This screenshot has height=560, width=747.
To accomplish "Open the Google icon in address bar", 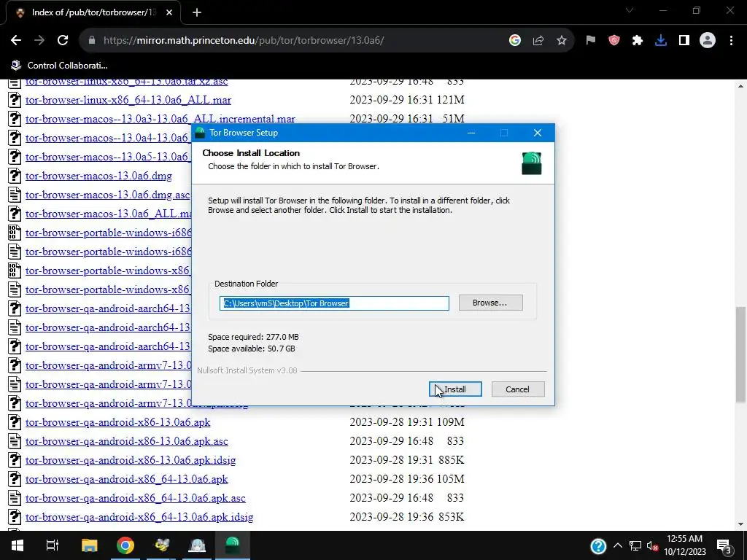I will click(x=514, y=41).
